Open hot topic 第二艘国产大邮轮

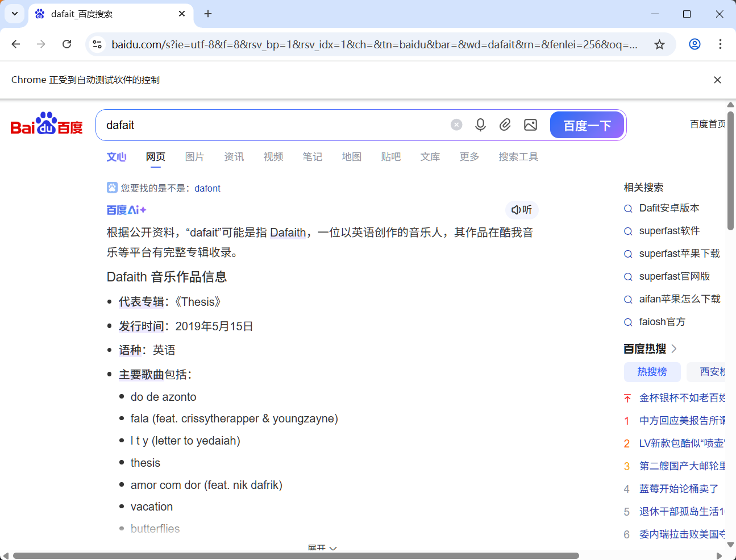[x=683, y=466]
